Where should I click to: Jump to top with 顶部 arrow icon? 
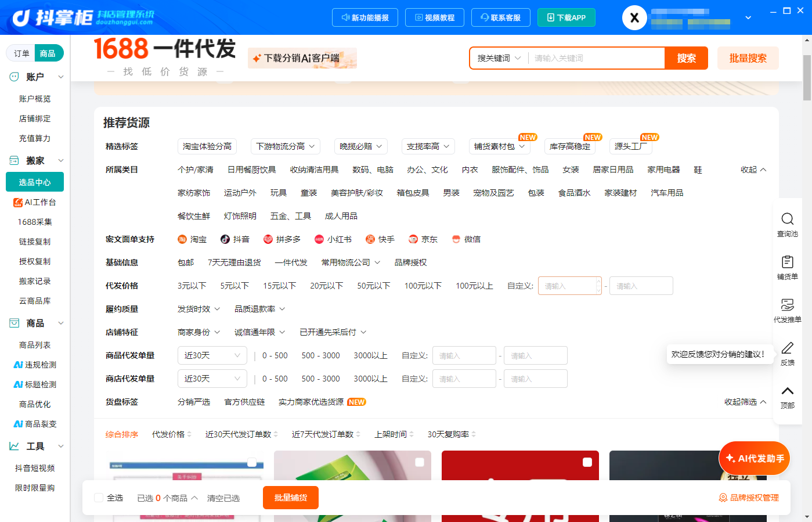[787, 391]
